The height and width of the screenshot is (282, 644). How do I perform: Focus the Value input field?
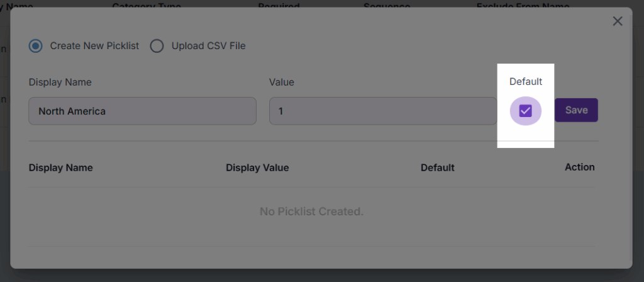tap(382, 111)
